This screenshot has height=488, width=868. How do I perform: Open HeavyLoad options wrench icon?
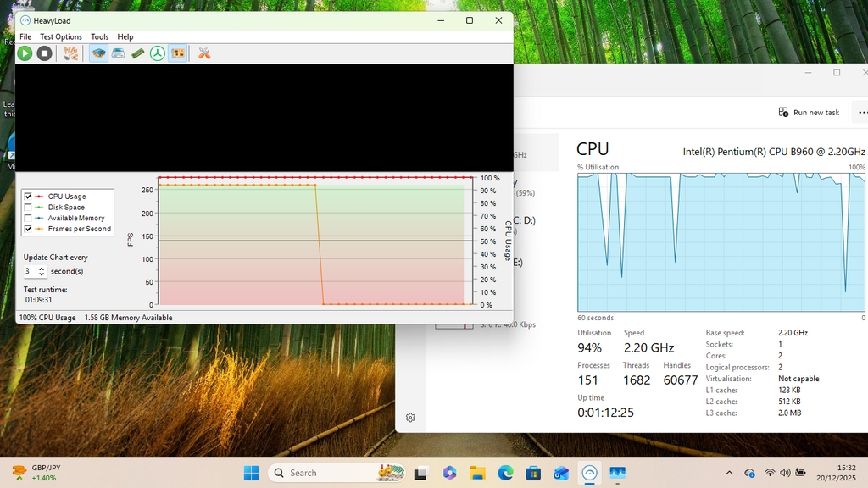[204, 53]
